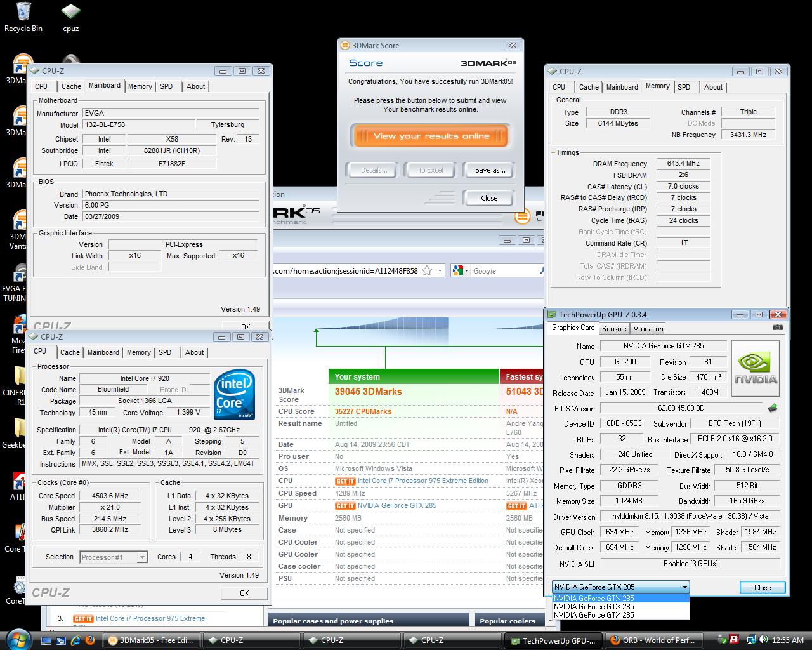This screenshot has height=650, width=812.
Task: Switch to Mainboard tab in Memory CPU-Z window
Action: (x=622, y=87)
